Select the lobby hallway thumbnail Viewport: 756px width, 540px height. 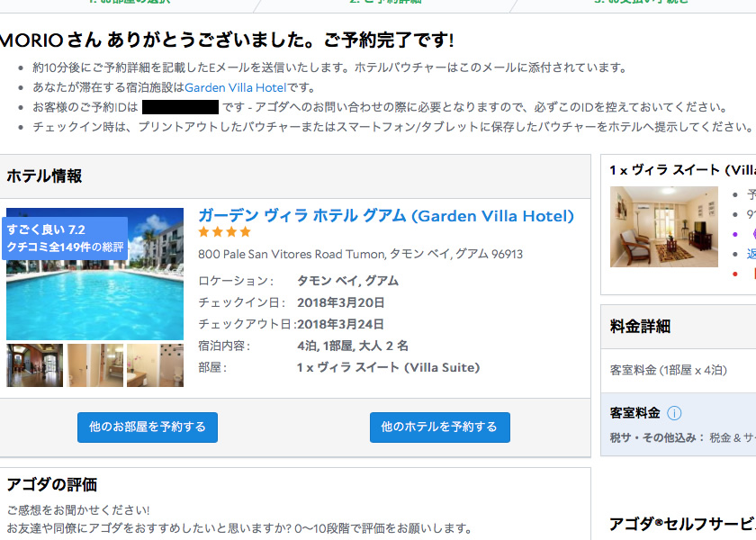pos(35,365)
